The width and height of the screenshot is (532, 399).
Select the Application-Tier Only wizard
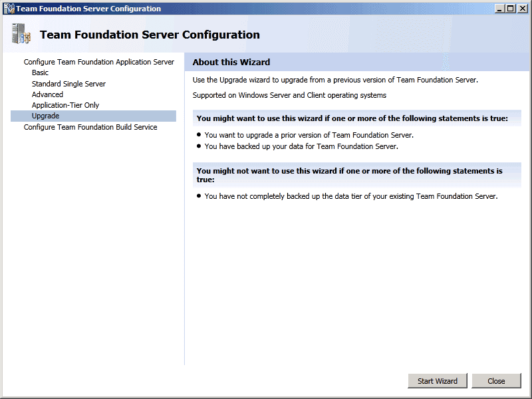[65, 105]
